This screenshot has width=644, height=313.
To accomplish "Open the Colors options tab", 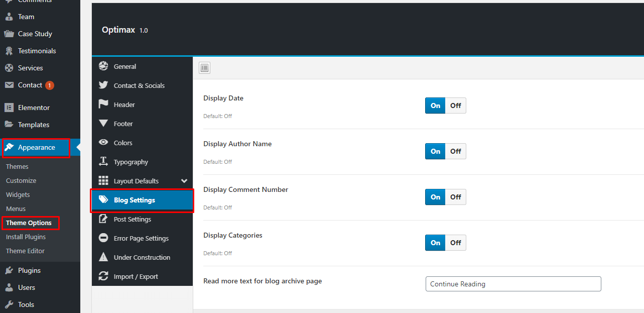I will coord(143,143).
